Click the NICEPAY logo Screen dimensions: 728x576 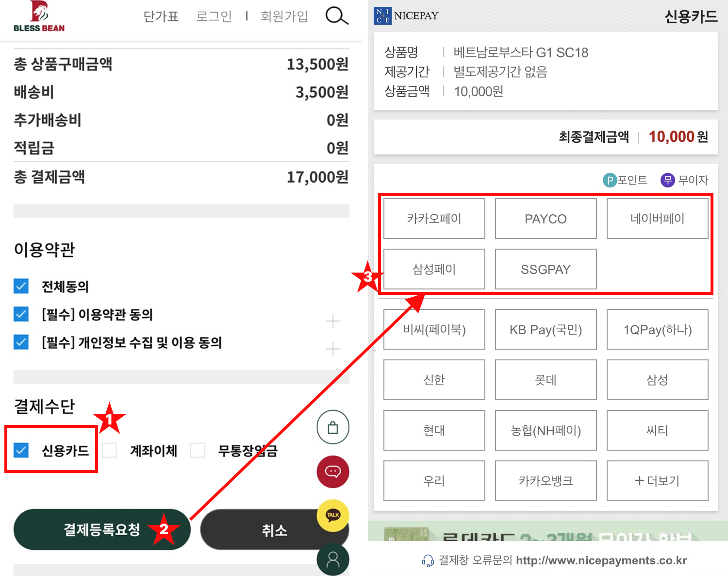(x=406, y=16)
